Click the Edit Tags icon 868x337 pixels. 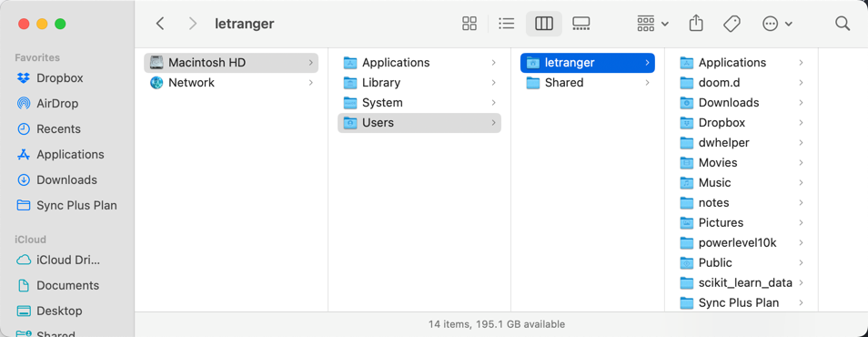[732, 24]
